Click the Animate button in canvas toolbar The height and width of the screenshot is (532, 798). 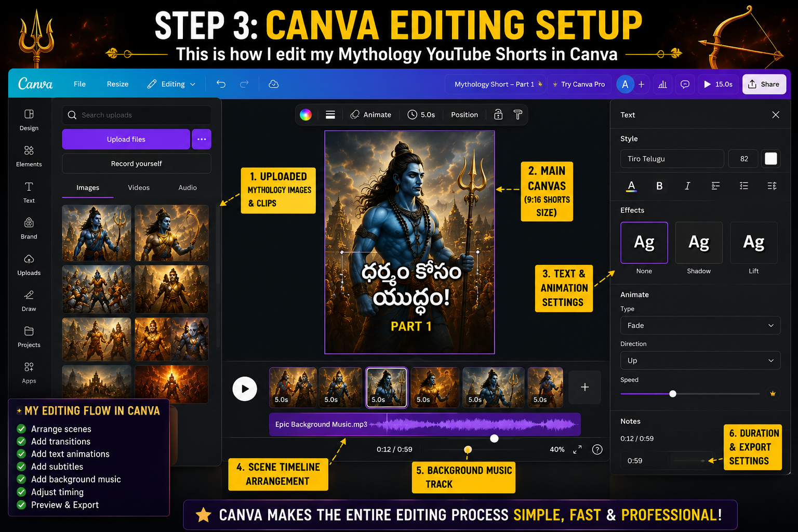(371, 115)
